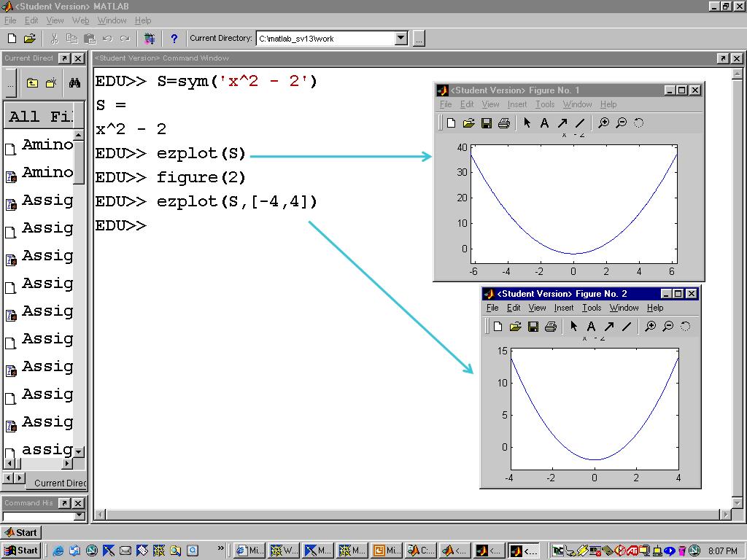Open the Command History dropdown arrow
Image resolution: width=747 pixels, height=560 pixels.
coord(80,516)
